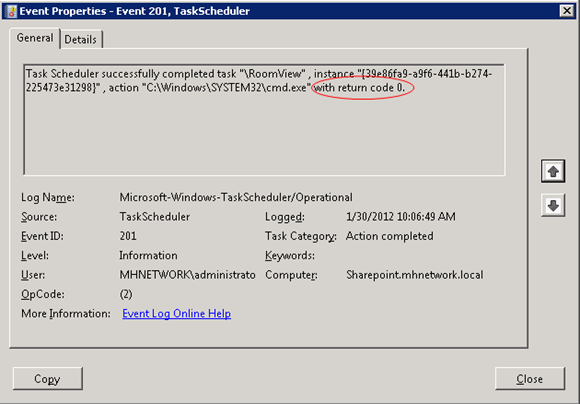Select the General tab

pos(35,38)
